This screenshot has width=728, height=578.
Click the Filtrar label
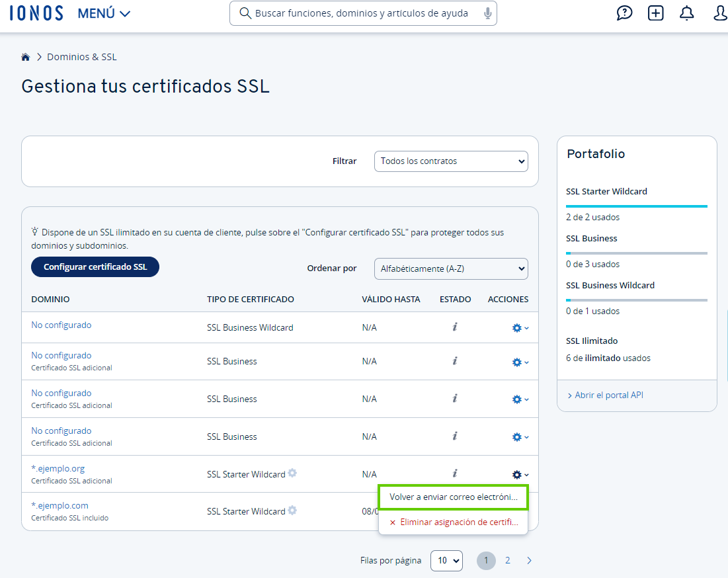point(344,161)
